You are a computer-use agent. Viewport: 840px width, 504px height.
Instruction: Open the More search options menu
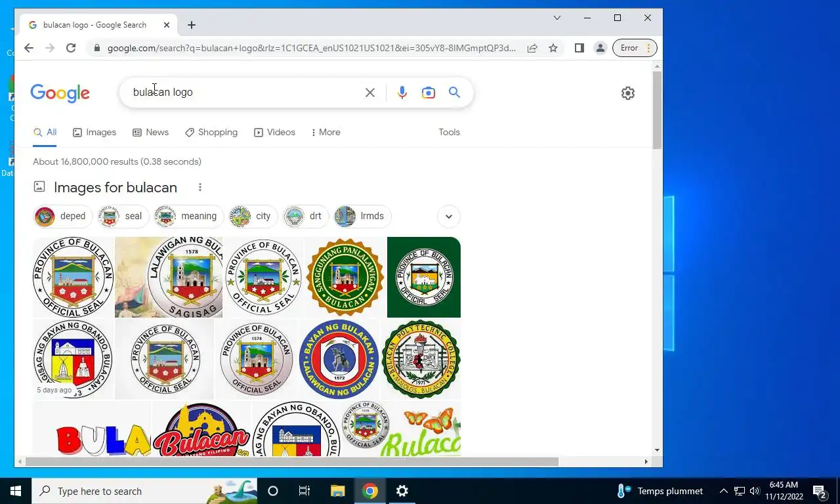[x=325, y=132]
